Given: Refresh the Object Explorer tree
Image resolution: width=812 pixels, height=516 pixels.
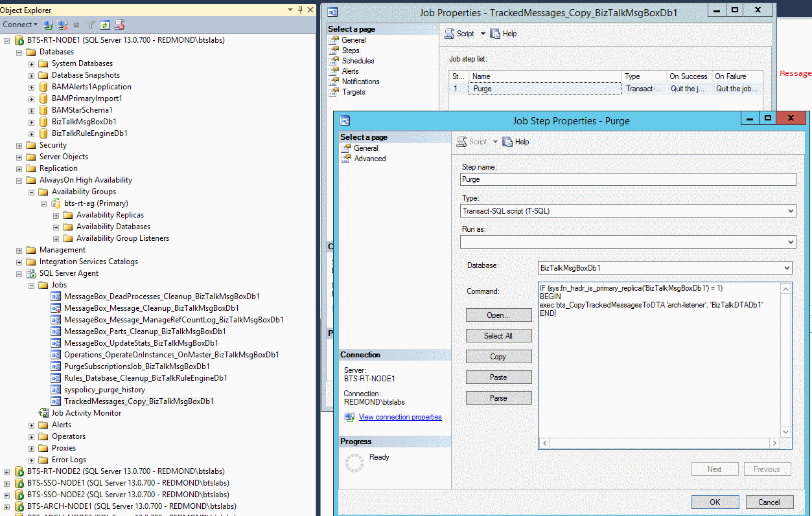Looking at the screenshot, I should (x=106, y=24).
